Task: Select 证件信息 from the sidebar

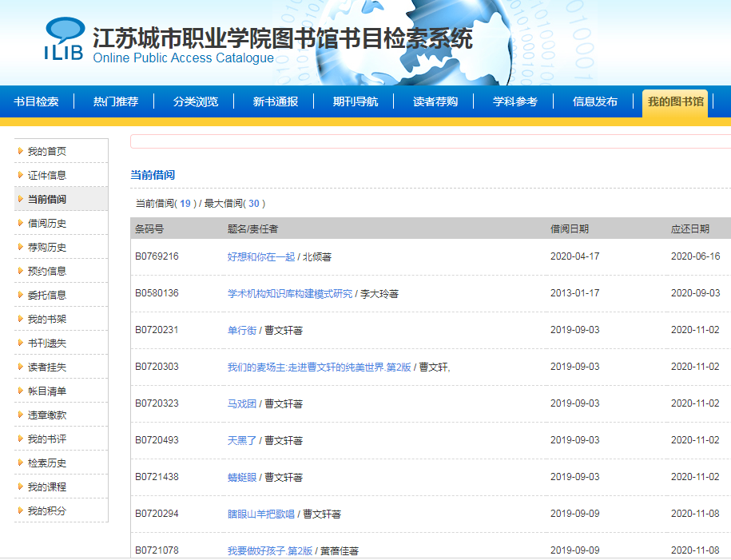Action: [x=47, y=176]
